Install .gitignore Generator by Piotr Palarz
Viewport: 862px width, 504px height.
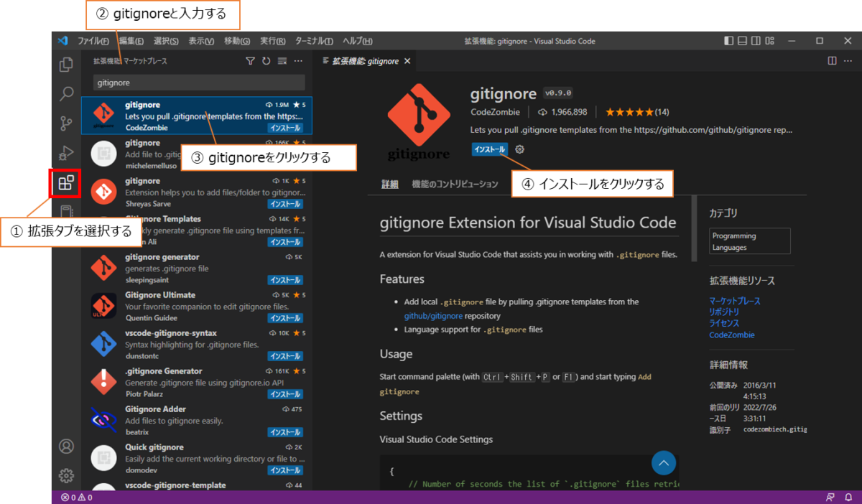point(285,394)
